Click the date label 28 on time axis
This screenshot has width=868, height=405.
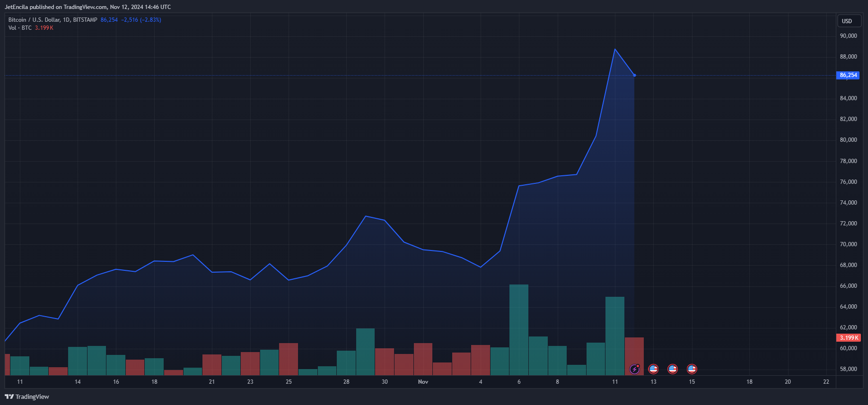point(346,382)
